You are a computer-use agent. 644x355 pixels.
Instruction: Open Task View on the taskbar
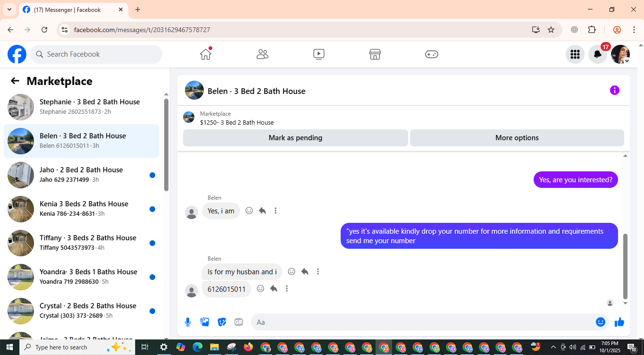[145, 347]
